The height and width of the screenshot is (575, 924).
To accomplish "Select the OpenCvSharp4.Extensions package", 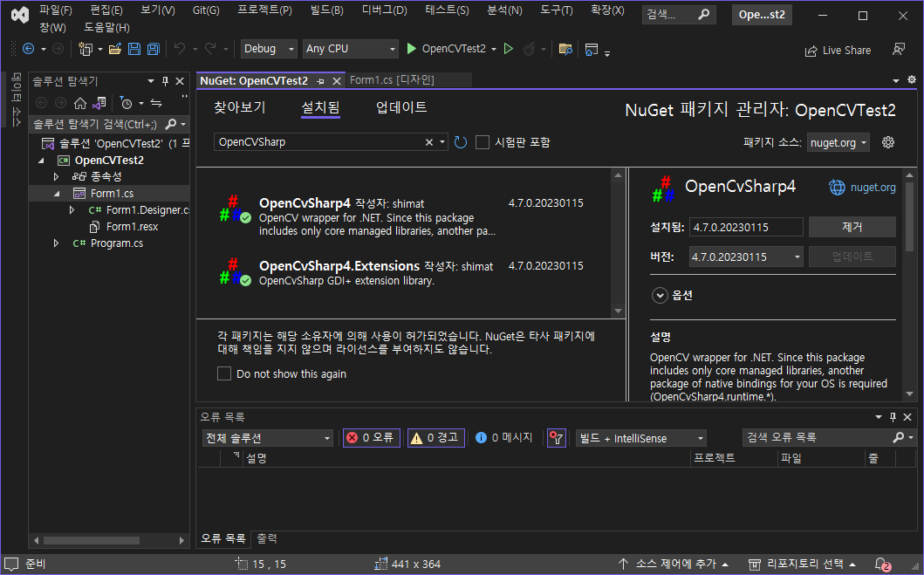I will [x=404, y=273].
